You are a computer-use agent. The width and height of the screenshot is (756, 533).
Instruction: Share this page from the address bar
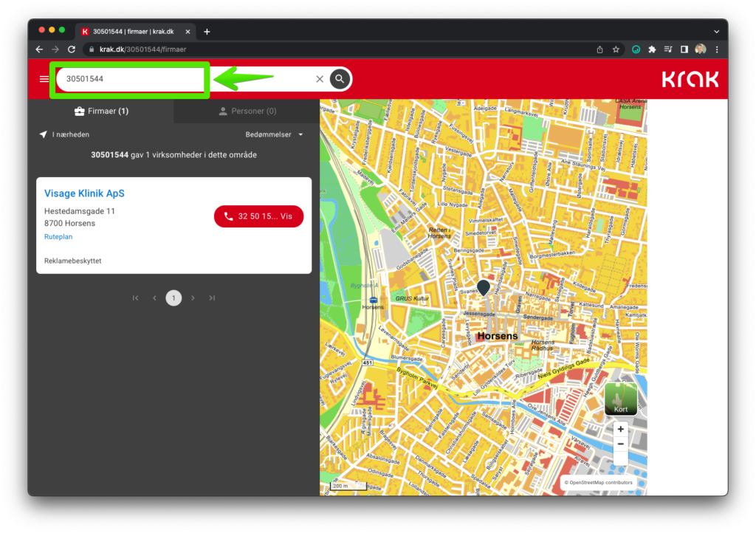point(599,49)
